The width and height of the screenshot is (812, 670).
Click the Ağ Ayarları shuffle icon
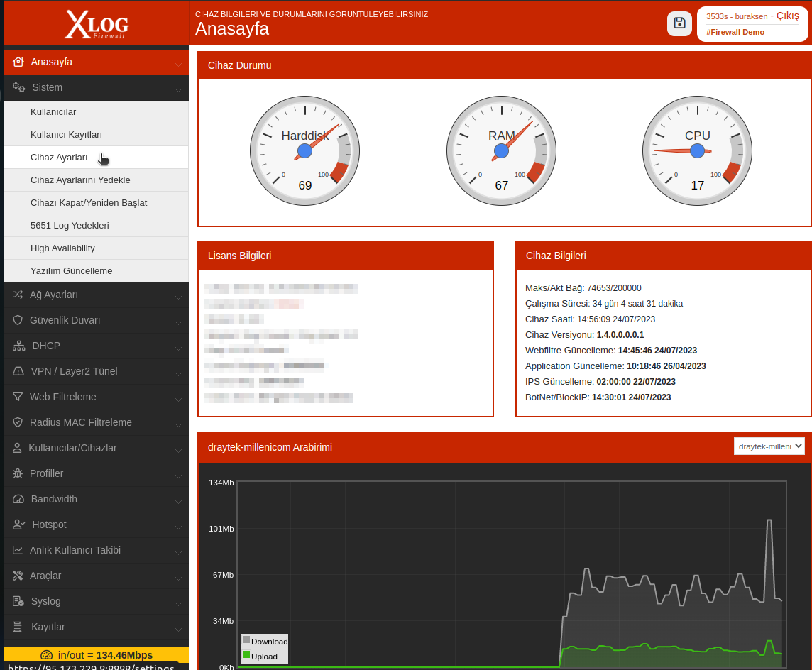18,294
